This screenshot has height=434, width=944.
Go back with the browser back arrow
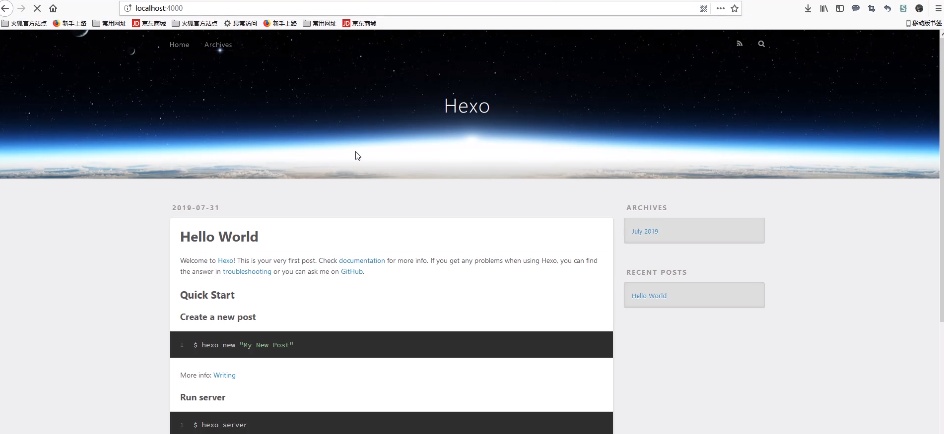(x=4, y=8)
